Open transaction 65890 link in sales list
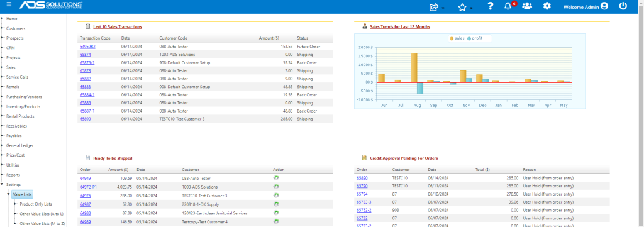Screen dimensions: 644x227 pos(85,119)
